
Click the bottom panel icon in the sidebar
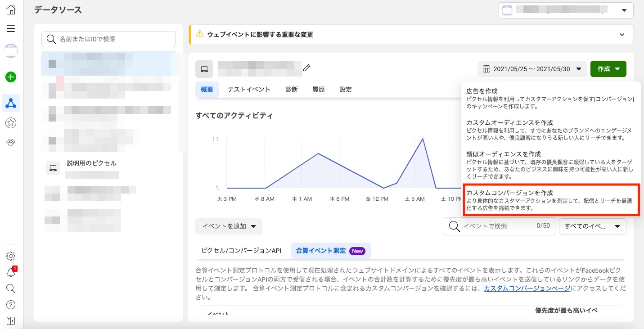tap(11, 321)
